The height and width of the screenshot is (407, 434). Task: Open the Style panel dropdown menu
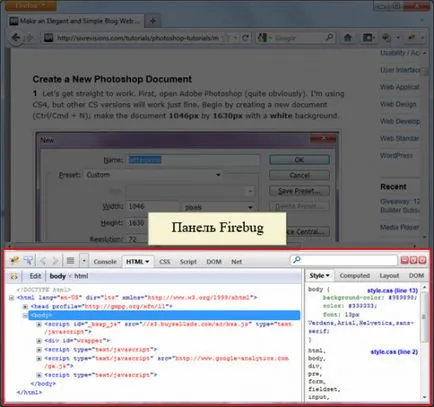click(319, 276)
